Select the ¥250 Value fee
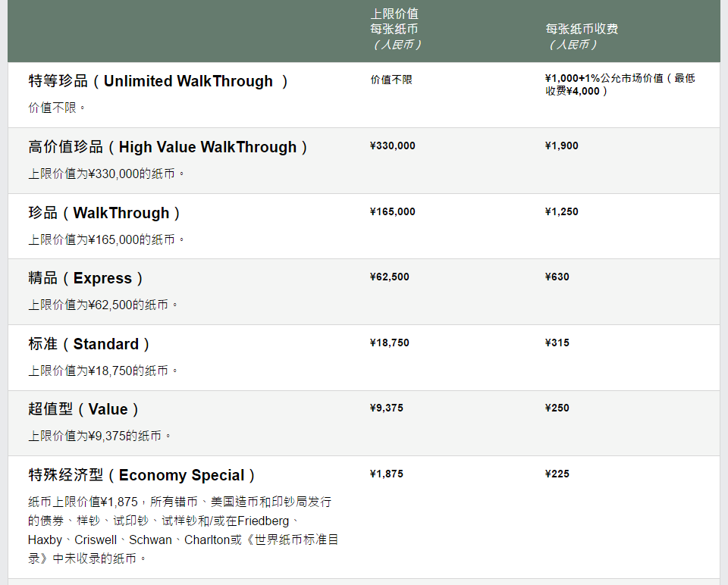The image size is (728, 585). (x=557, y=408)
